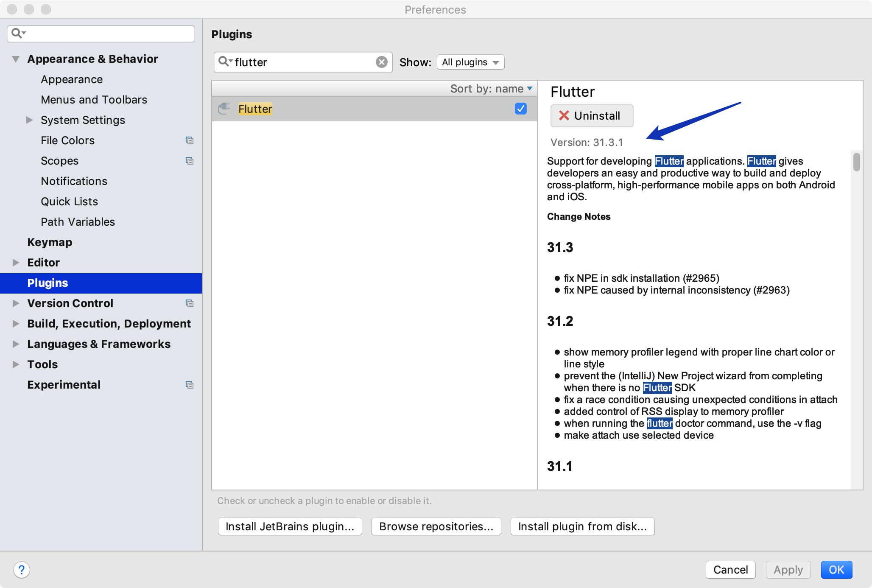Click Install JetBrains plugin button

pos(290,526)
